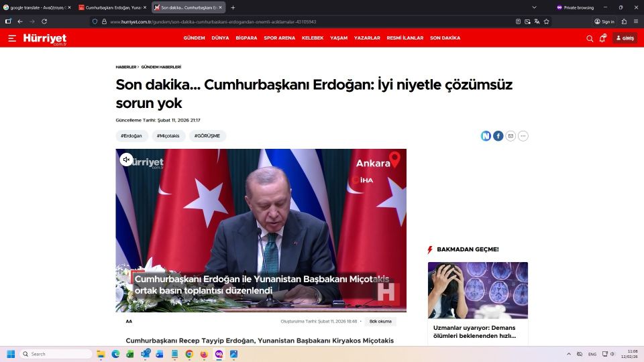Click the ENG language indicator
This screenshot has height=362, width=644.
coord(592,354)
